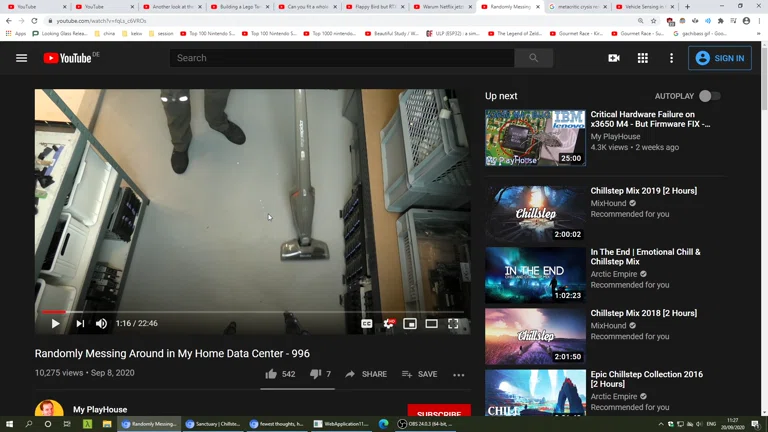Switch on miniplayer mode
This screenshot has width=768, height=432.
(410, 324)
